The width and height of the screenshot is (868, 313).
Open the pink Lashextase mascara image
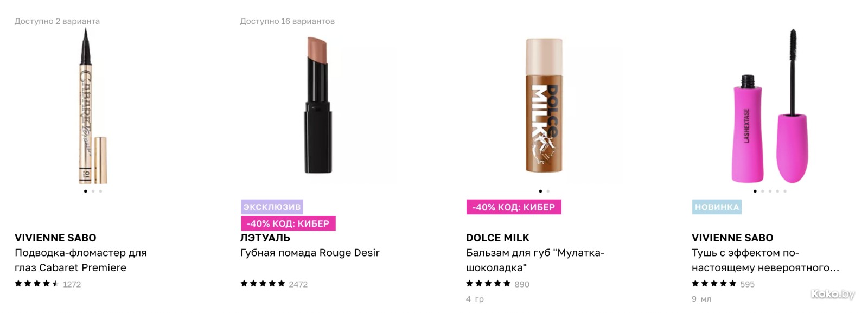770,106
